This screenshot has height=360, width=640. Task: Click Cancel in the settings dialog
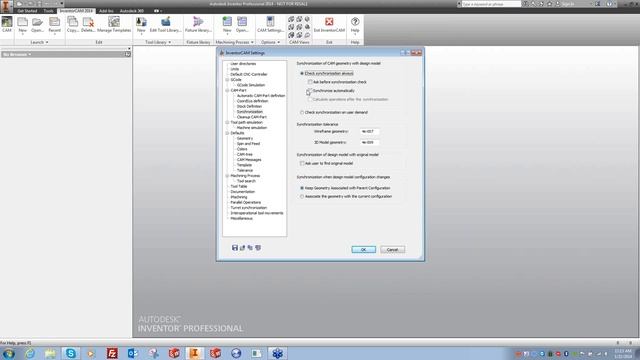tap(393, 249)
